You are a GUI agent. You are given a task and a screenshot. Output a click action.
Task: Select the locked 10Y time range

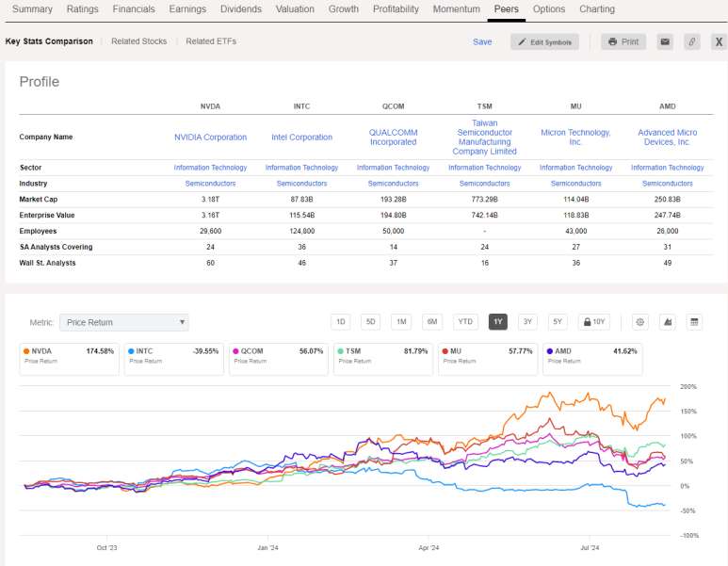(x=594, y=322)
